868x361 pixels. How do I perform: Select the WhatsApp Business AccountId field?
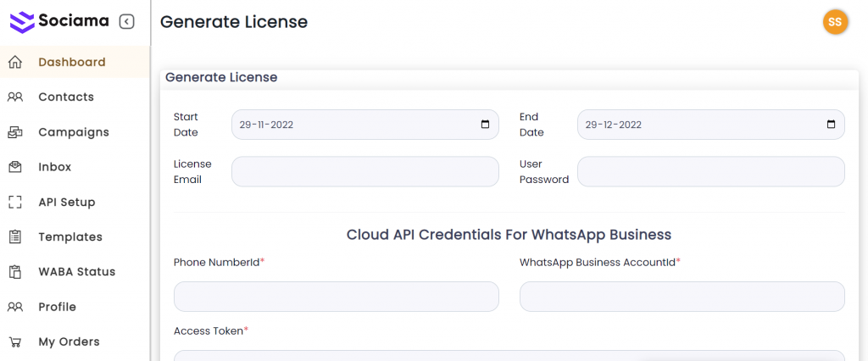(x=682, y=297)
